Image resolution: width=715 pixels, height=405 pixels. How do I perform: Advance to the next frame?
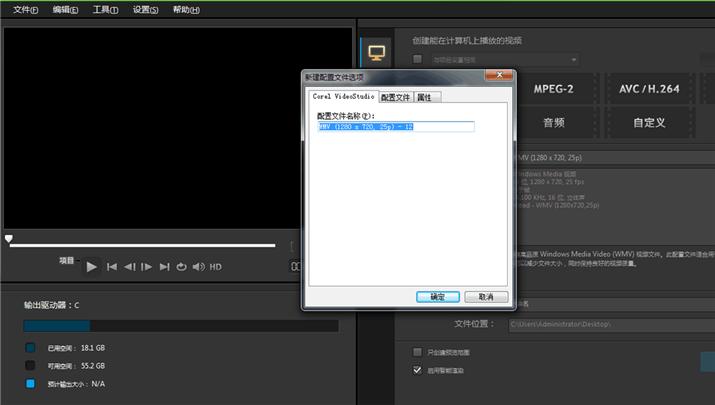(146, 266)
